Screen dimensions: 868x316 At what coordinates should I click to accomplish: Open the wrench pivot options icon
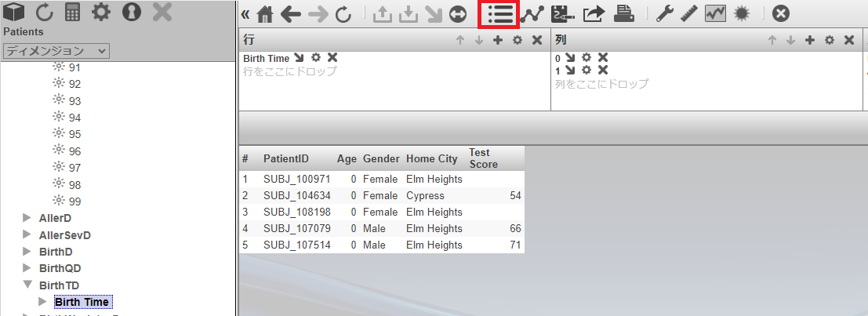coord(664,14)
